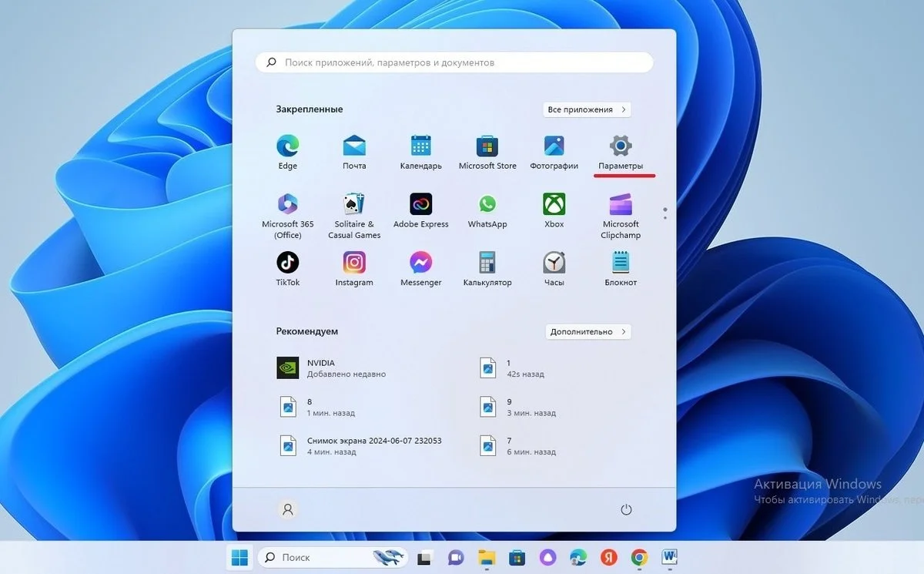Open the Xbox app
Viewport: 924px width, 574px height.
click(x=554, y=211)
